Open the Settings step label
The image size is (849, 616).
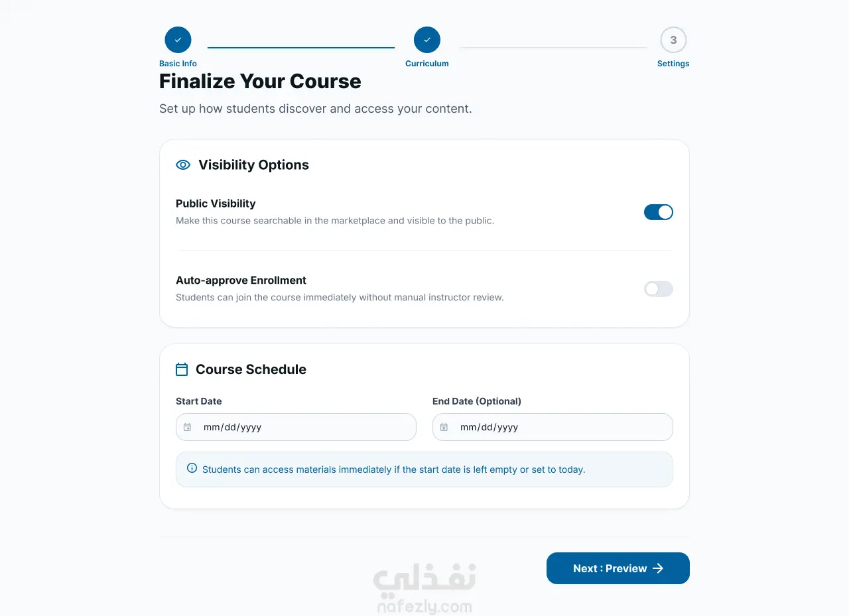point(673,64)
